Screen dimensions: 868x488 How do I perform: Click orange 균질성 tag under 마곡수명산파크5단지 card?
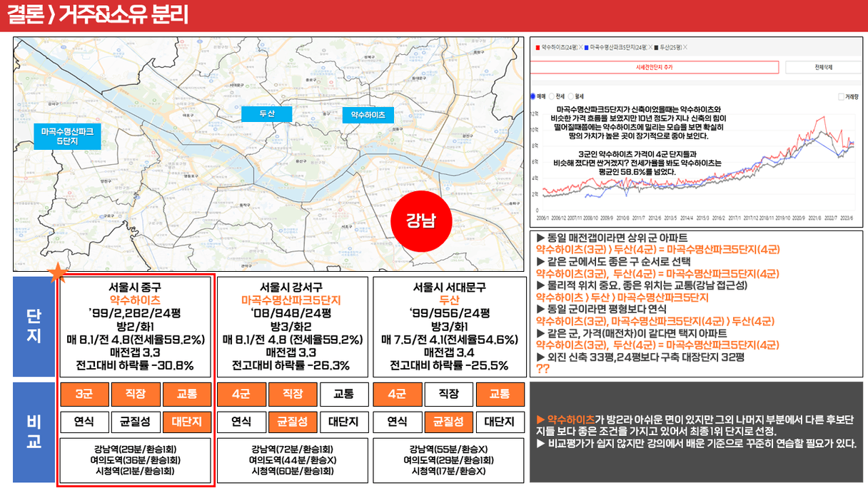[x=292, y=422]
